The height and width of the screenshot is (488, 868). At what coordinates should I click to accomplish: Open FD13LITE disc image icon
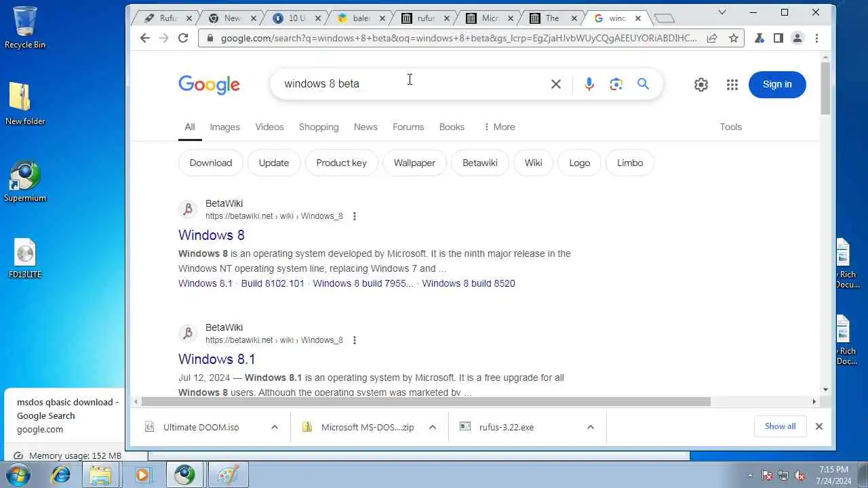[25, 259]
